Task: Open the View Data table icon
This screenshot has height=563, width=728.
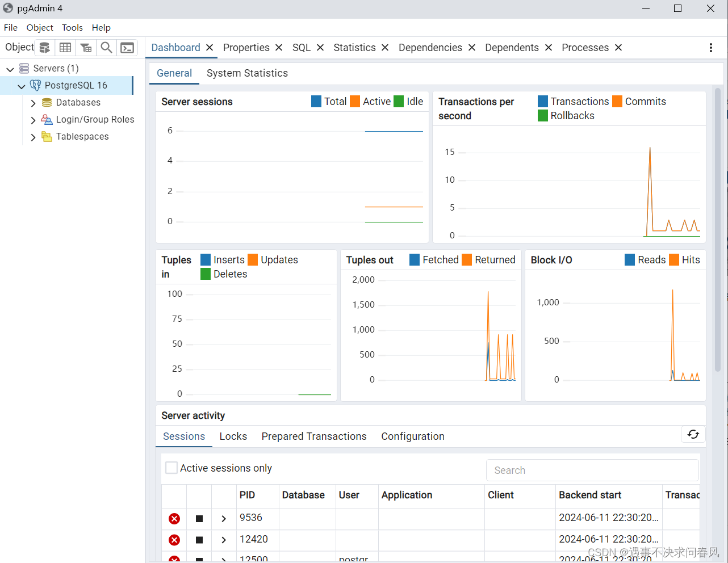Action: pos(65,48)
